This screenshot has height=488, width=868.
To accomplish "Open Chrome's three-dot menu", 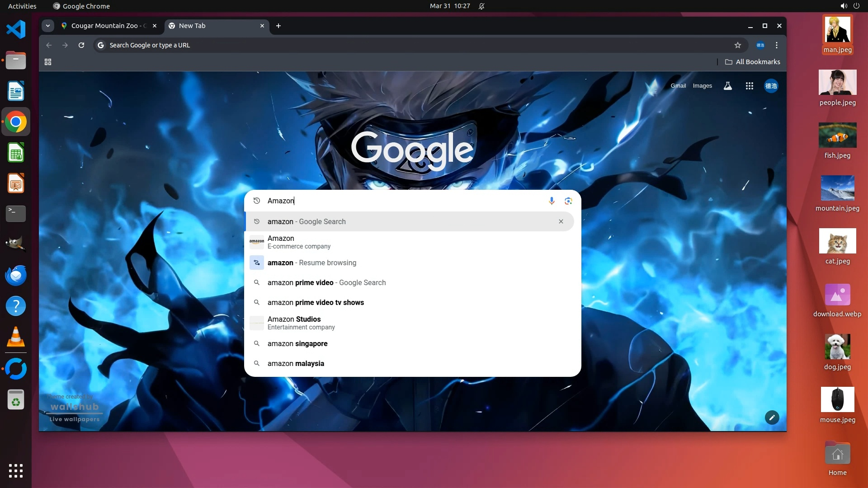I will click(777, 45).
